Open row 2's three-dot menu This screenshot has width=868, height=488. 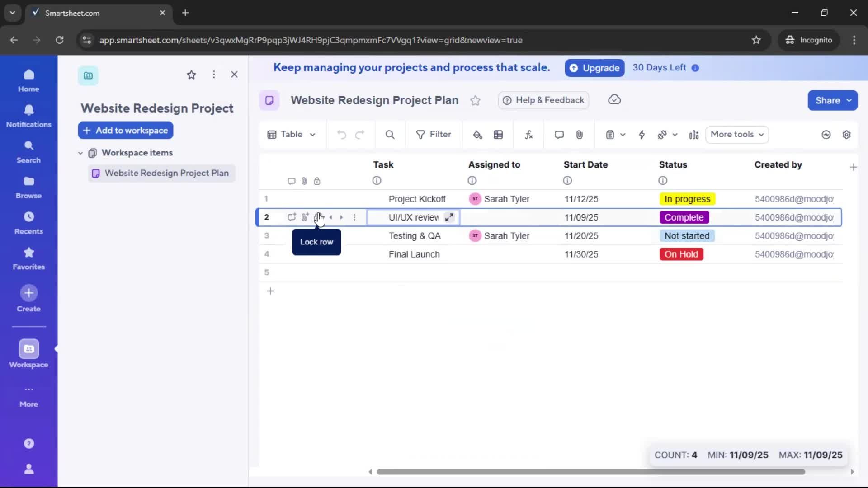355,217
